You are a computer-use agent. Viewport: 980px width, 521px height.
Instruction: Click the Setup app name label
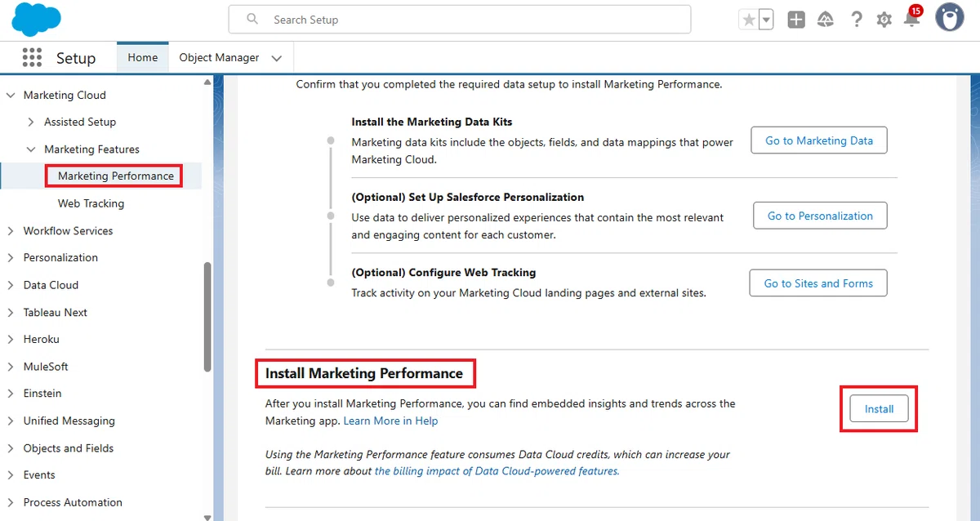tap(76, 58)
